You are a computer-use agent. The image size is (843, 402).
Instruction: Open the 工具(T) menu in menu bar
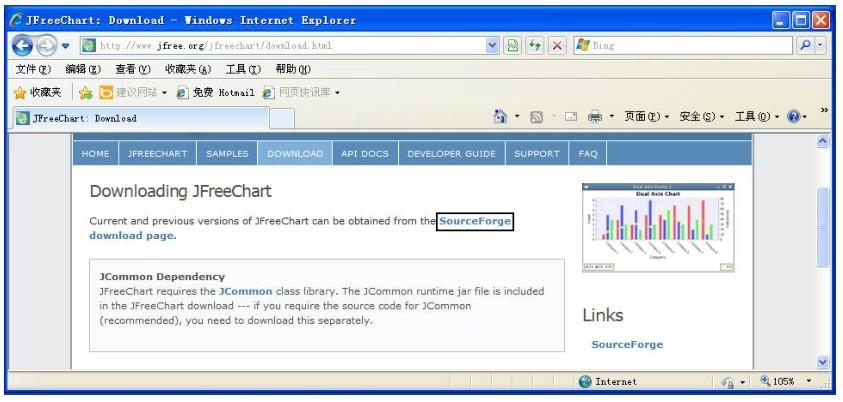pos(243,69)
